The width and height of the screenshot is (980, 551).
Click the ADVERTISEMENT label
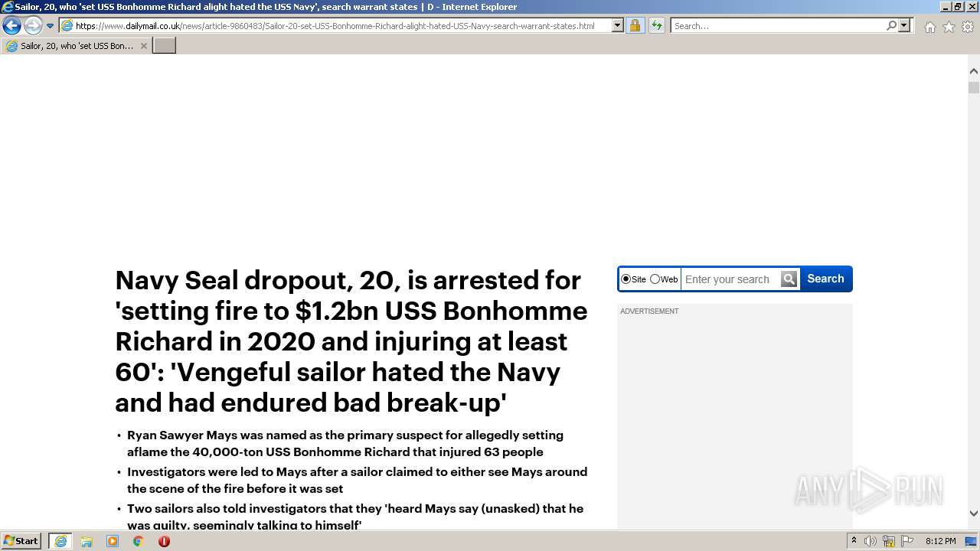[x=649, y=311]
